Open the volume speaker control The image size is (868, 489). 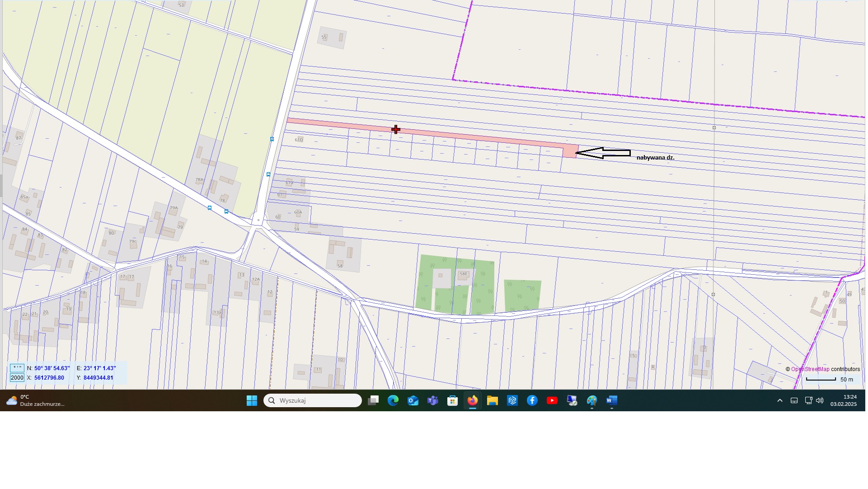coord(820,401)
